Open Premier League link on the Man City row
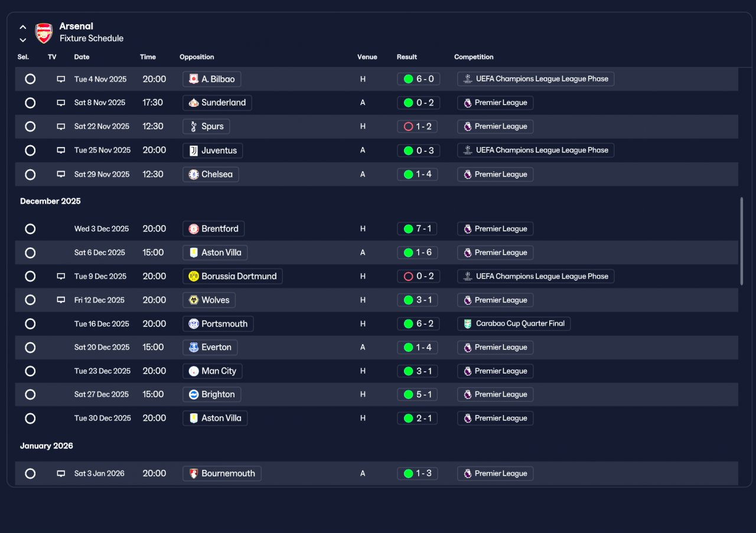 pos(496,371)
